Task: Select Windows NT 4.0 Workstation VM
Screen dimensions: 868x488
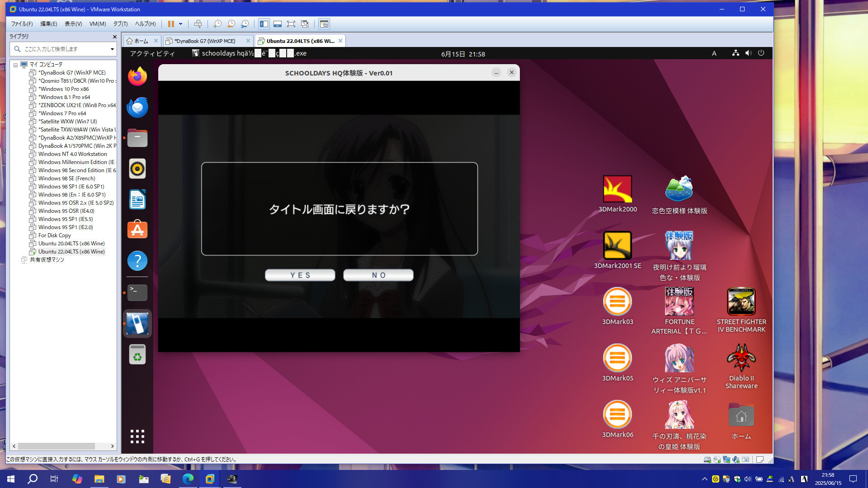Action: coord(72,154)
